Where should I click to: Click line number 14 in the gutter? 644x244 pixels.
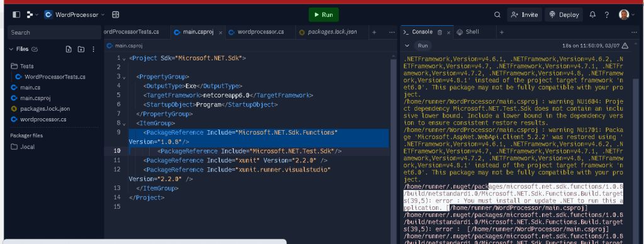coord(118,197)
